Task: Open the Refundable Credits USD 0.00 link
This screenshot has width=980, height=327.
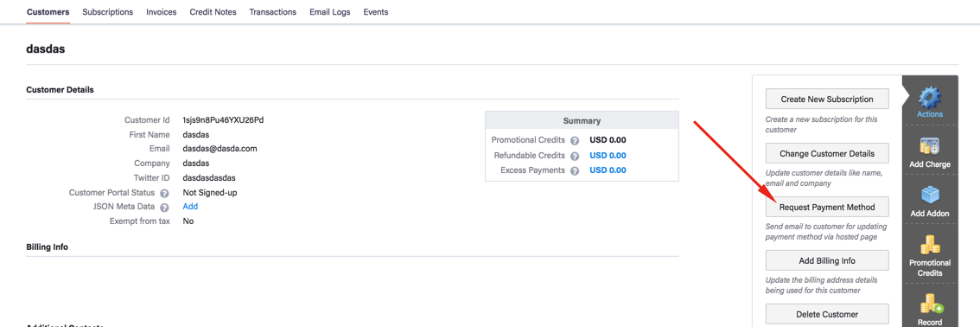Action: point(608,155)
